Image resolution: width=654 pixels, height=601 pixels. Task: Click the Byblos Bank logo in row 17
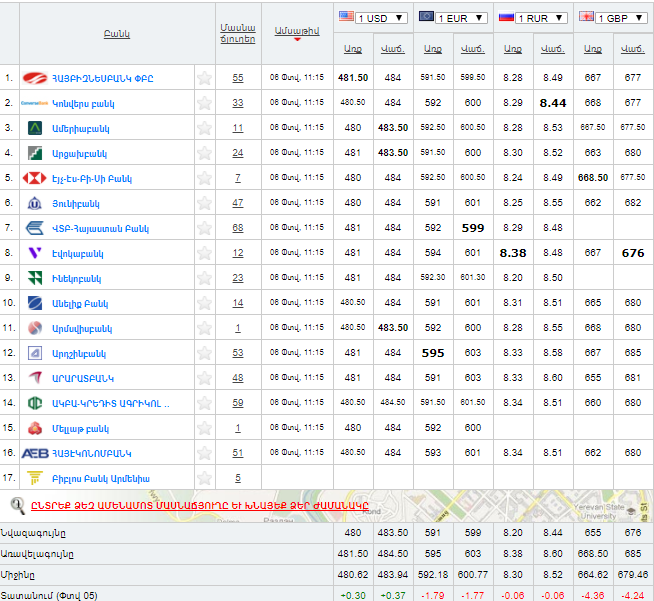coord(34,478)
